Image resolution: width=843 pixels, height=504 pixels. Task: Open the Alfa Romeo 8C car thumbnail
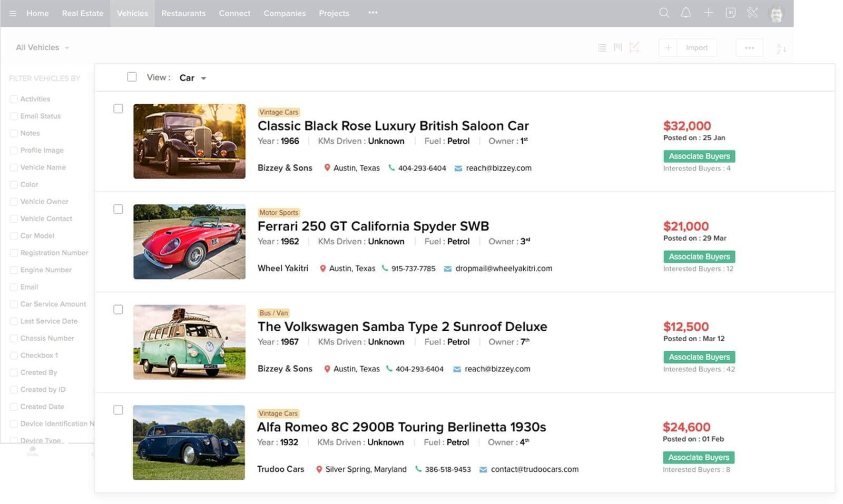point(189,442)
